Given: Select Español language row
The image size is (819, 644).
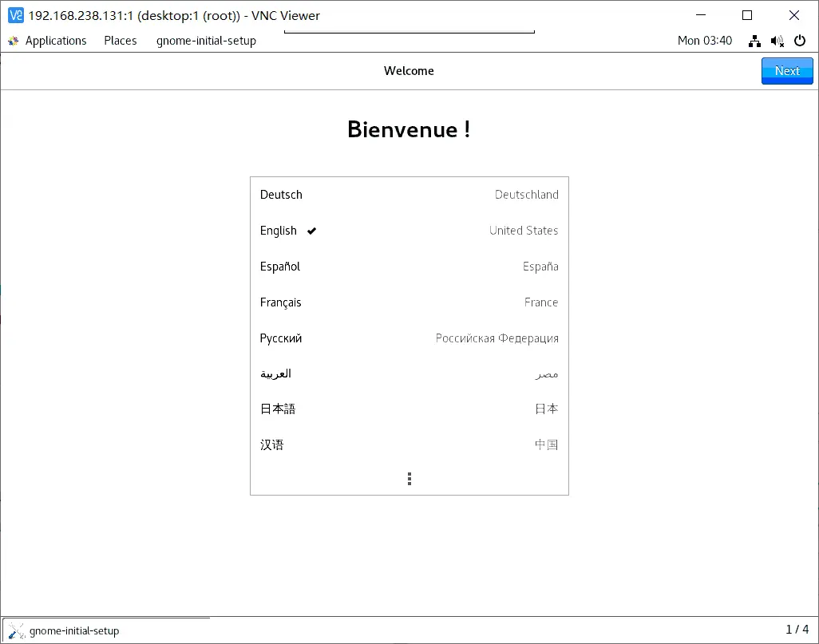Looking at the screenshot, I should [409, 267].
